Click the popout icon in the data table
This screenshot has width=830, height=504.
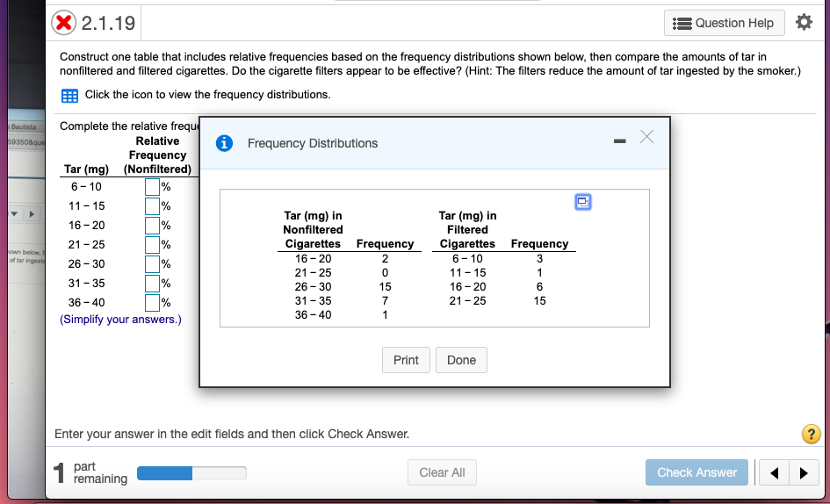(x=583, y=202)
